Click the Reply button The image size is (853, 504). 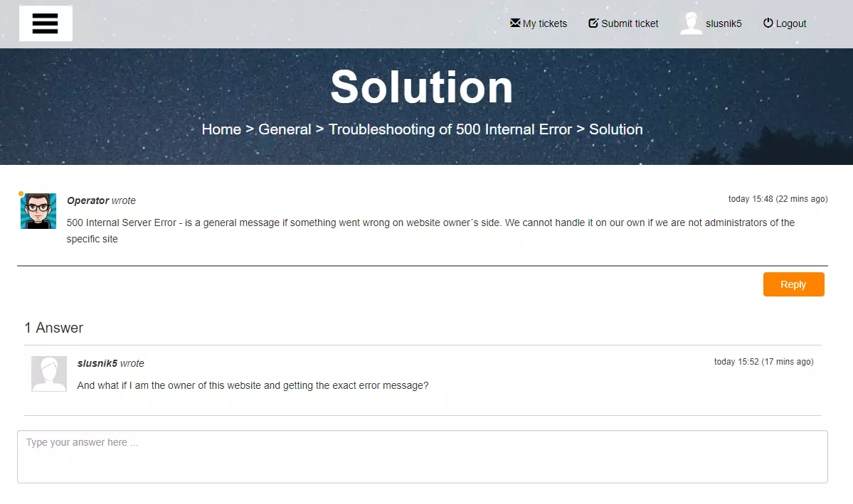coord(793,284)
